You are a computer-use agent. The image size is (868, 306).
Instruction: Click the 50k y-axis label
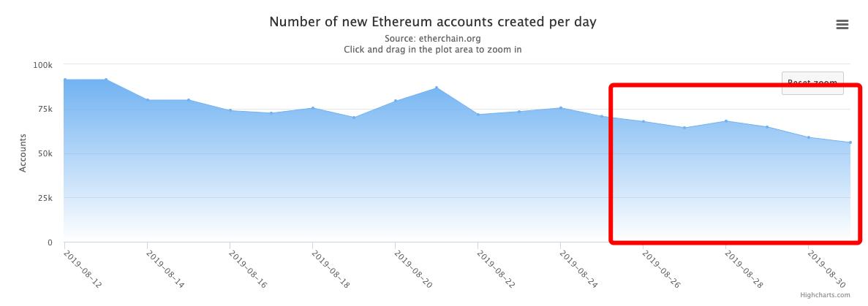tap(45, 153)
